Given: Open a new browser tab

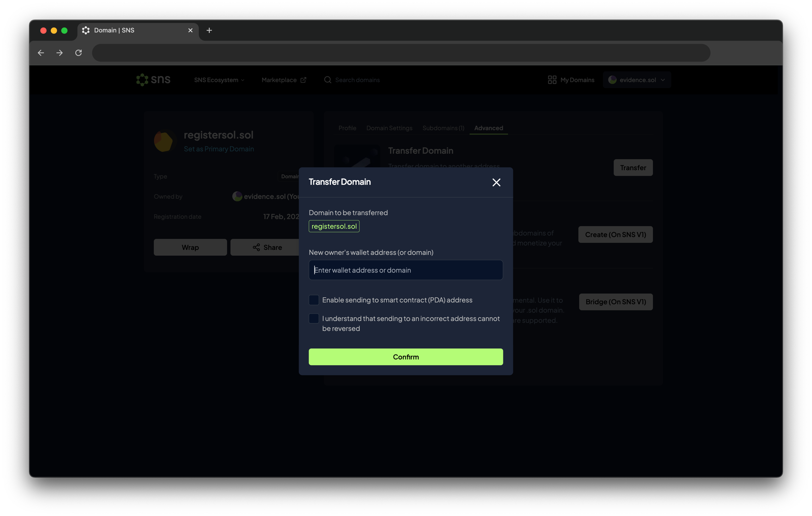Looking at the screenshot, I should point(209,30).
